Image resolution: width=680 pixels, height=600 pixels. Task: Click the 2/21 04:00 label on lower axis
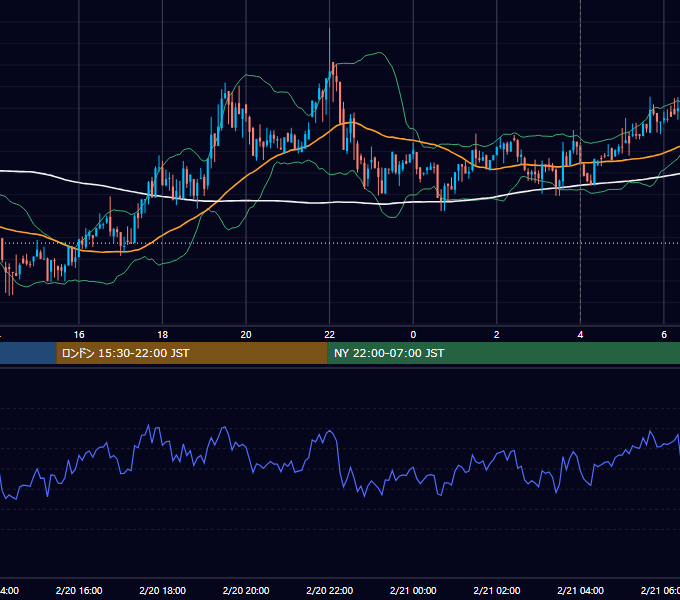(x=580, y=590)
